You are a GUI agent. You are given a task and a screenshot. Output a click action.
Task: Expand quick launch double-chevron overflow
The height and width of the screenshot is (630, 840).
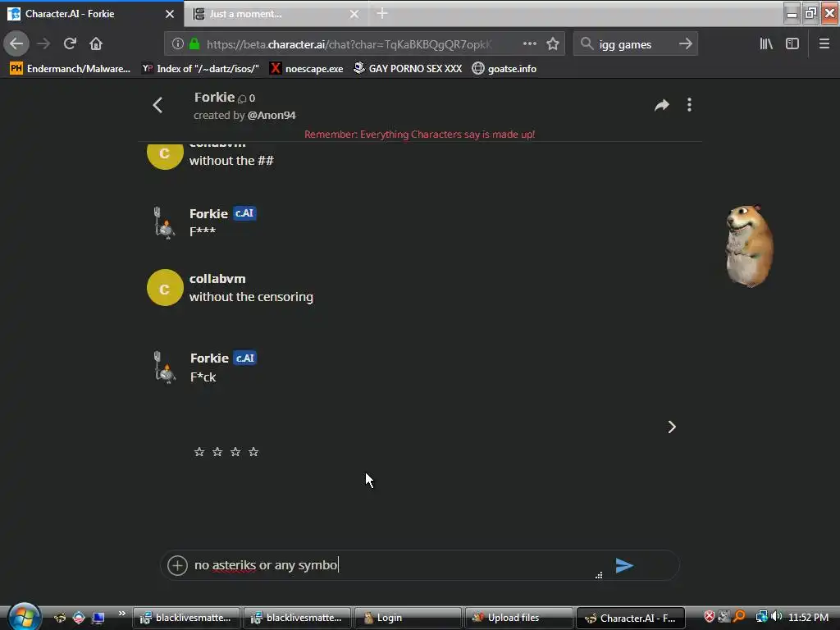tap(122, 614)
